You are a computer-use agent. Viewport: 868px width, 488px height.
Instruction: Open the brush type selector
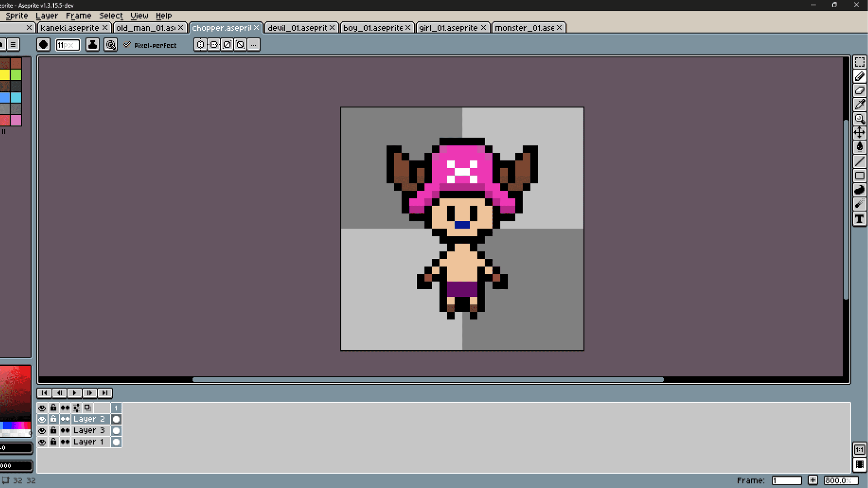pyautogui.click(x=43, y=44)
